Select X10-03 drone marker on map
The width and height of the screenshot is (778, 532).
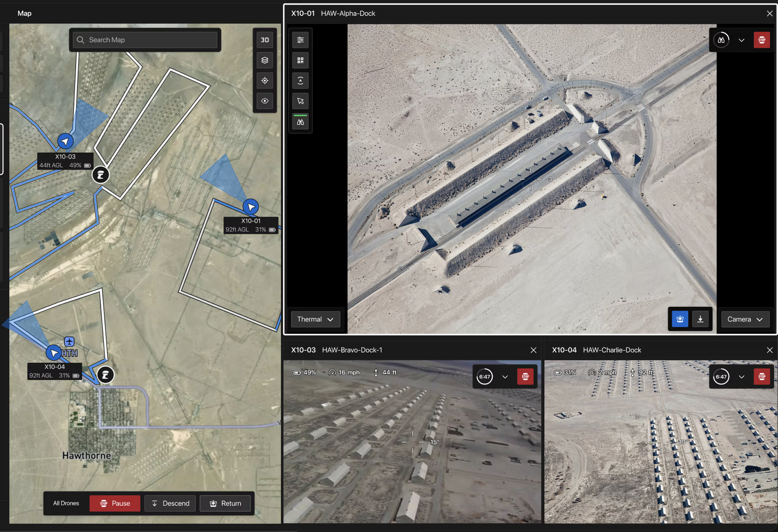(65, 141)
